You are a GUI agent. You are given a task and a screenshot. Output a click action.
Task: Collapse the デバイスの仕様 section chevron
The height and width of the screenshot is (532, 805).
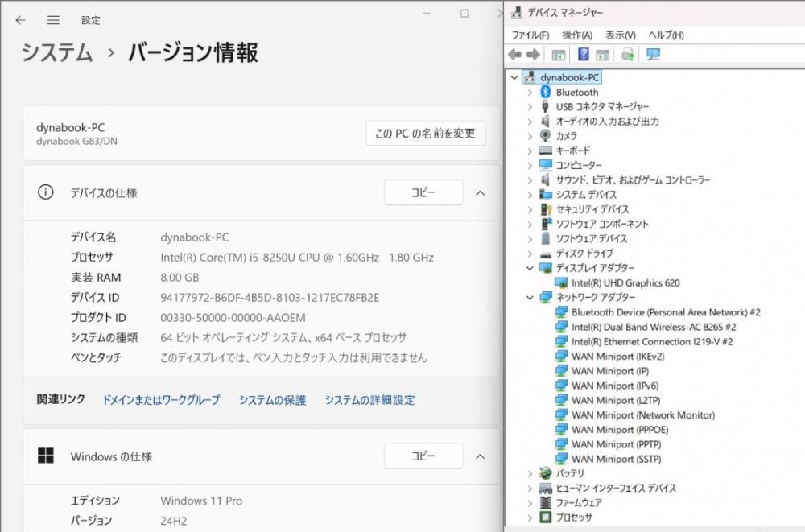[480, 193]
